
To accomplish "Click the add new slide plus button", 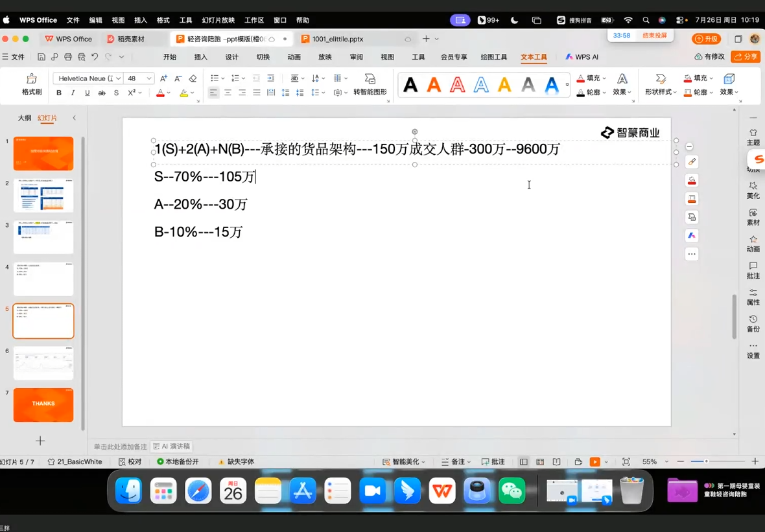I will click(40, 441).
